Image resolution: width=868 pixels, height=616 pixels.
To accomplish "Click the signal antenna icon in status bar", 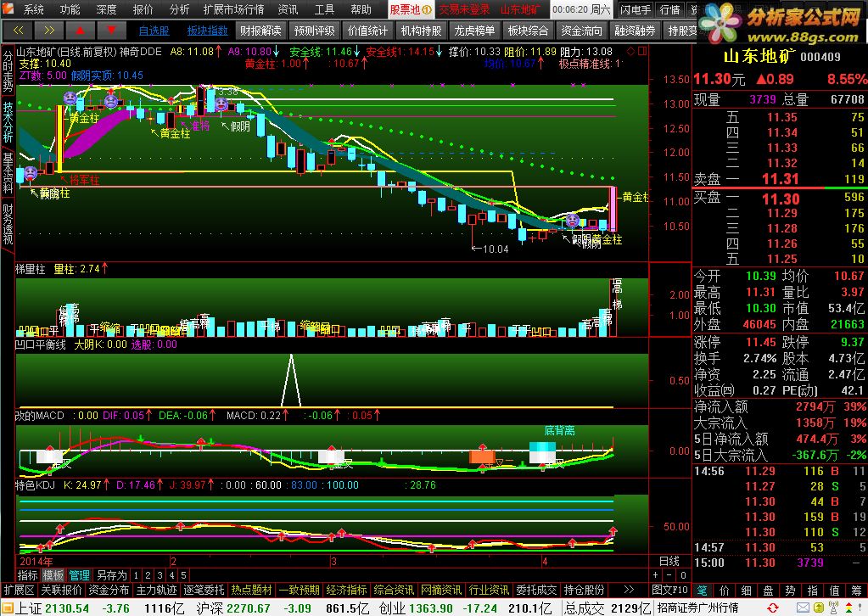I will coord(834,608).
